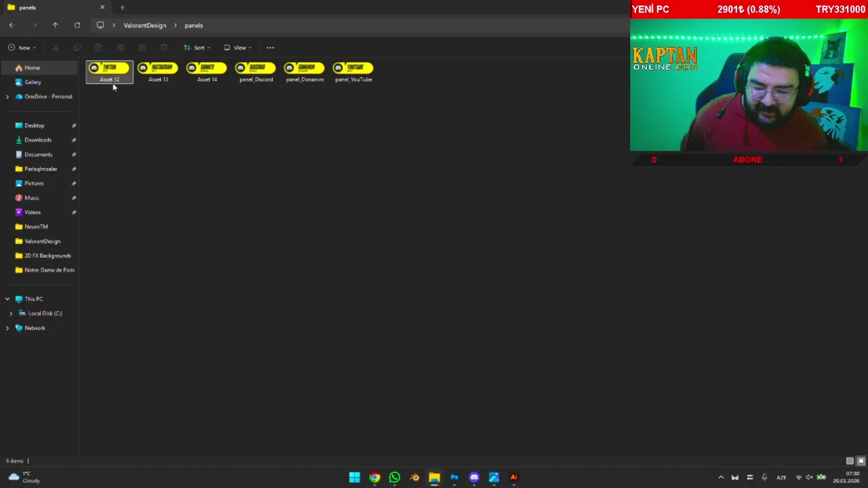The height and width of the screenshot is (488, 868).
Task: Click the microphone tray icon
Action: point(764,477)
